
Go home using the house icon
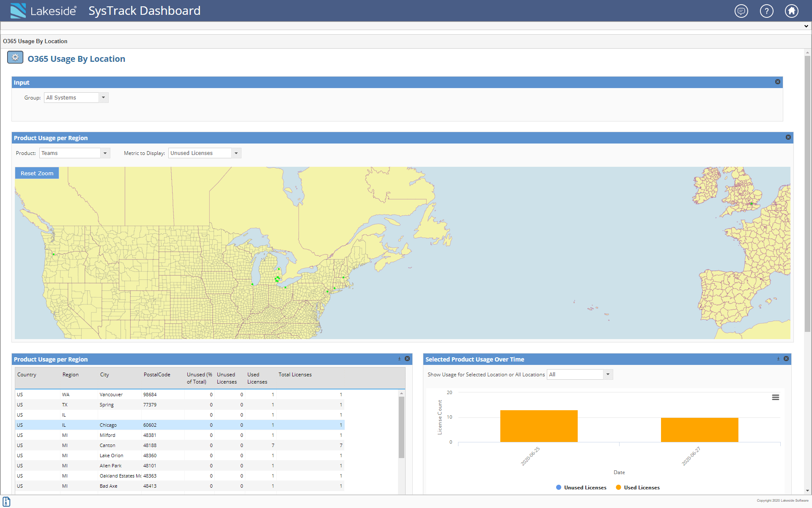tap(792, 11)
